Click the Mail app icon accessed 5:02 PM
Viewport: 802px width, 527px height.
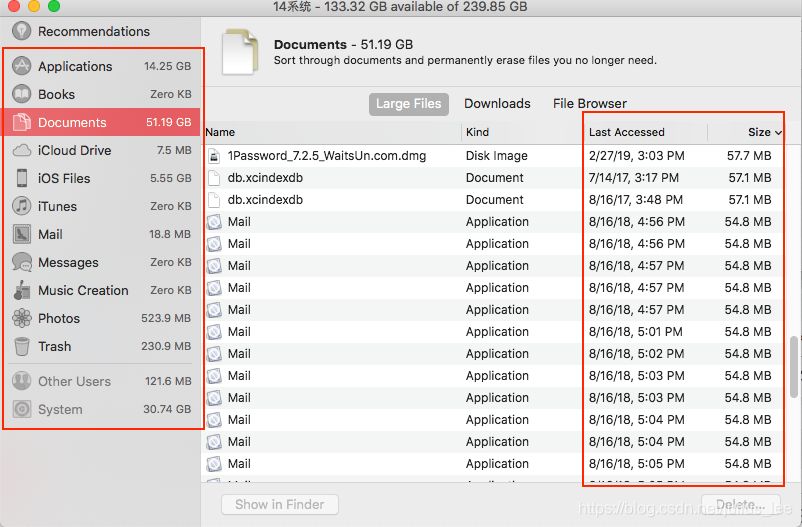(214, 354)
